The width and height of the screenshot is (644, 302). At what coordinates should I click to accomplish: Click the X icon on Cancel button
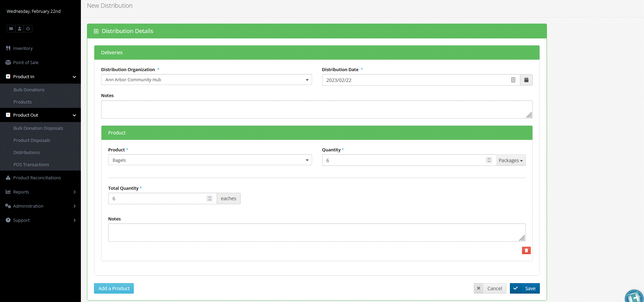(479, 288)
